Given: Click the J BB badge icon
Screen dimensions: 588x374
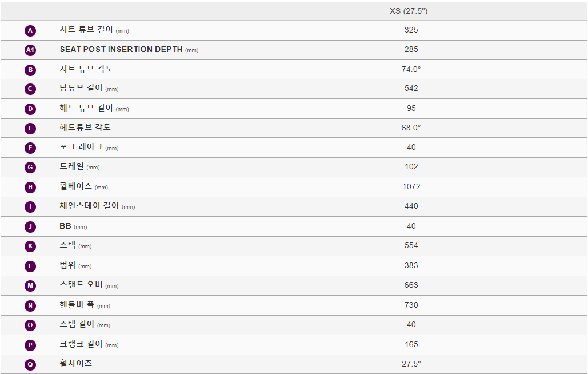Looking at the screenshot, I should click(x=30, y=226).
